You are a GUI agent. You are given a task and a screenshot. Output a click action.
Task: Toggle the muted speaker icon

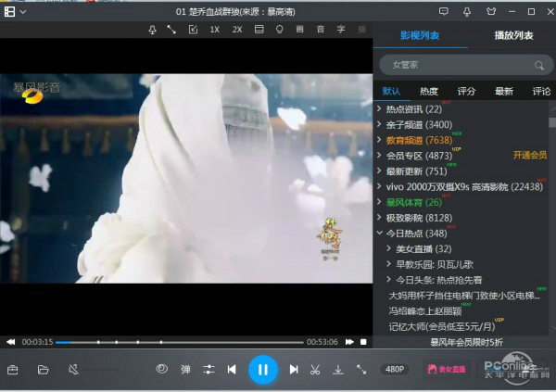(73, 370)
